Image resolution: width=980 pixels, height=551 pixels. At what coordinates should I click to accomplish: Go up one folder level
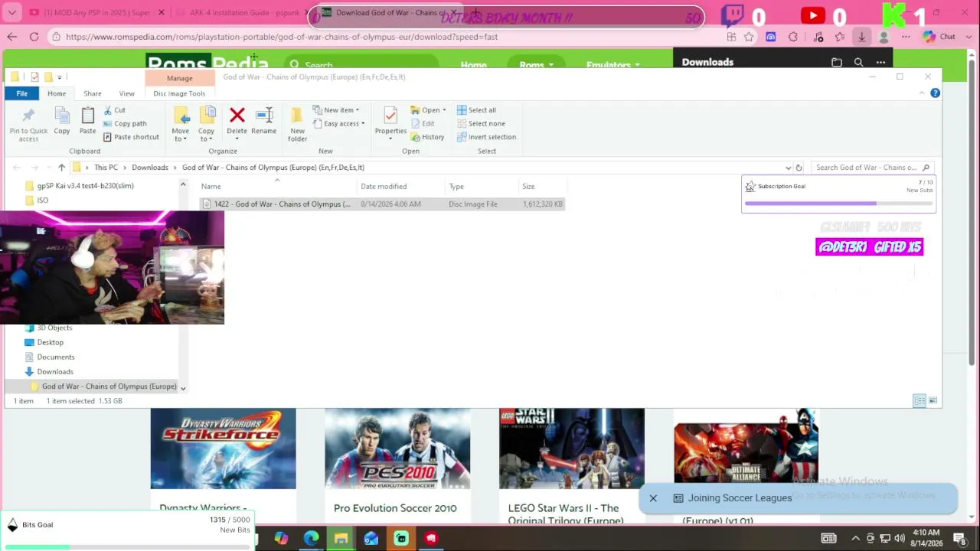point(61,168)
